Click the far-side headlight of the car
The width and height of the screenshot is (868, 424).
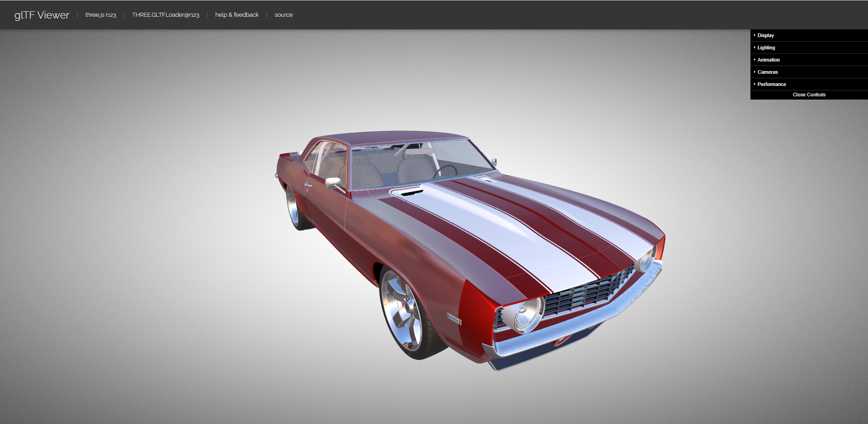tap(646, 260)
